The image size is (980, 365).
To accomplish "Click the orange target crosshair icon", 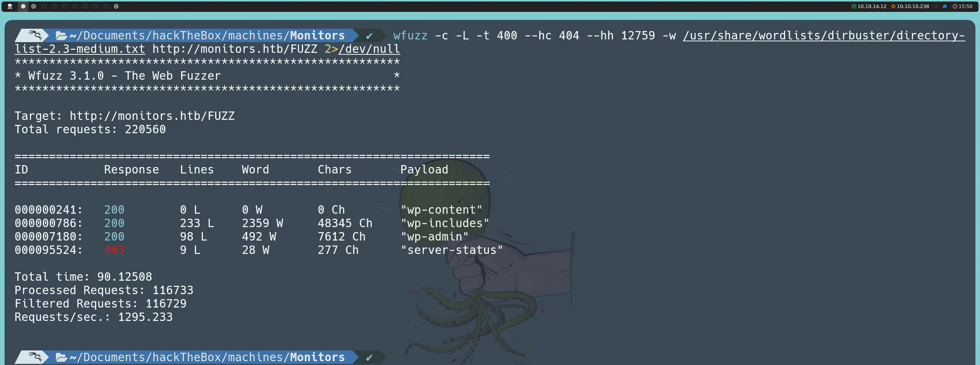I will (x=893, y=7).
